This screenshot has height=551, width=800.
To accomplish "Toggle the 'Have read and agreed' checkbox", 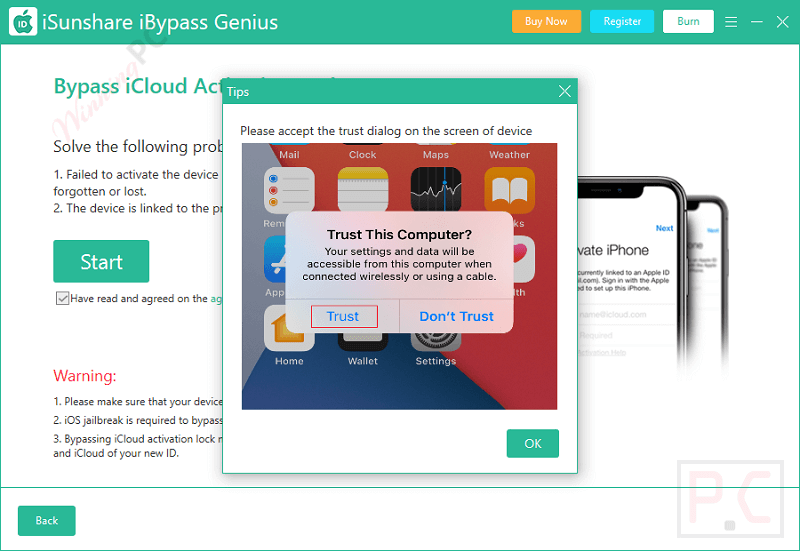I will (62, 298).
